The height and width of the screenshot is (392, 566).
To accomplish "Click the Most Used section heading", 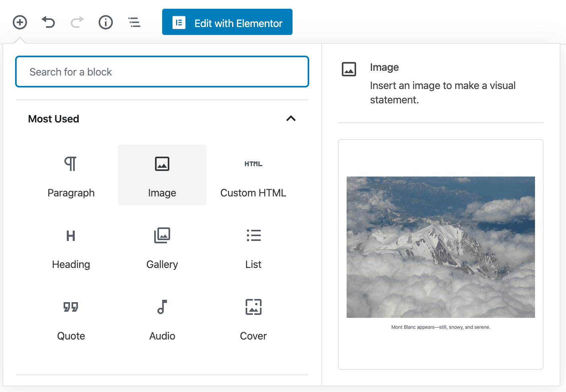I will pyautogui.click(x=54, y=119).
